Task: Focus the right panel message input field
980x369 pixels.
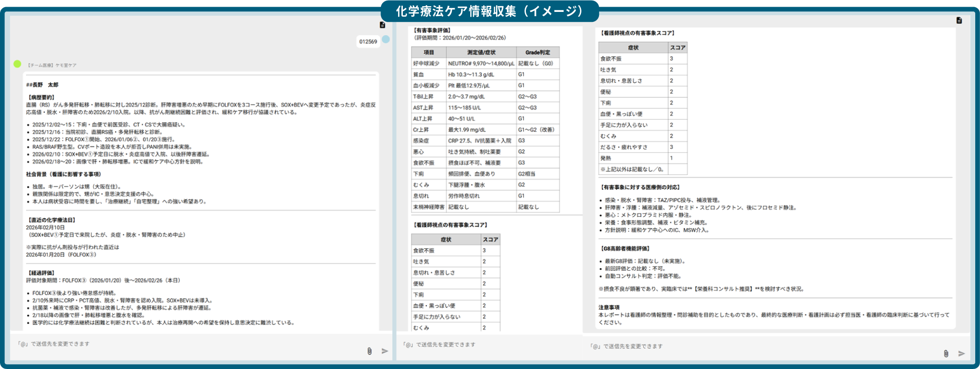Action: click(760, 347)
